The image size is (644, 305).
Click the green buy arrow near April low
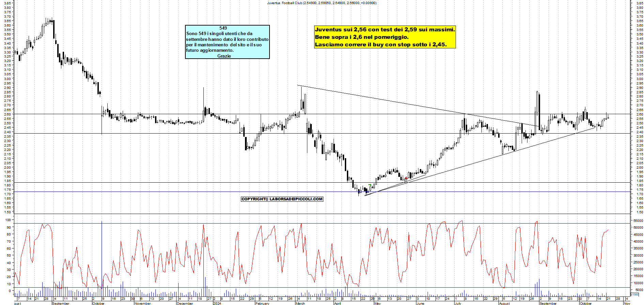pyautogui.click(x=370, y=185)
